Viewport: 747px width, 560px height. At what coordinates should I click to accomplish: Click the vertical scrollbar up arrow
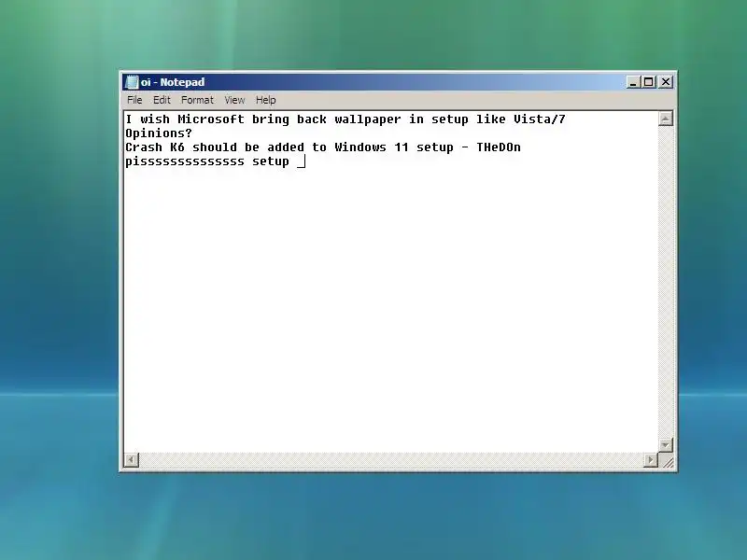pos(665,119)
